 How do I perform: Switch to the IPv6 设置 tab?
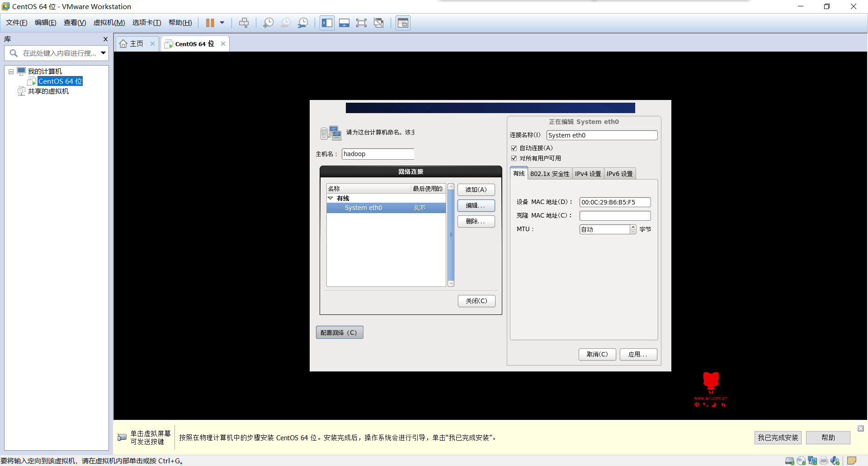coord(620,174)
